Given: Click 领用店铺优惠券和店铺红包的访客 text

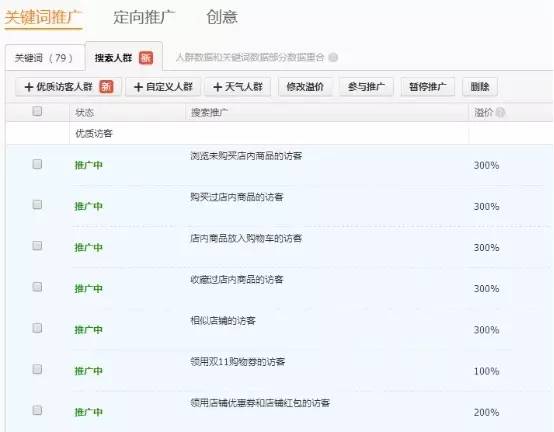Looking at the screenshot, I should (x=260, y=403).
